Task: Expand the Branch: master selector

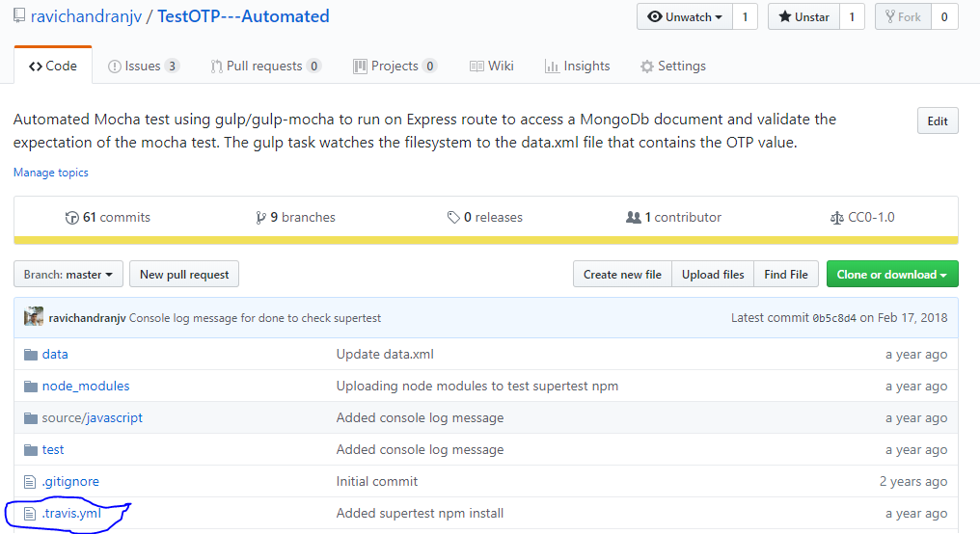Action: 68,275
